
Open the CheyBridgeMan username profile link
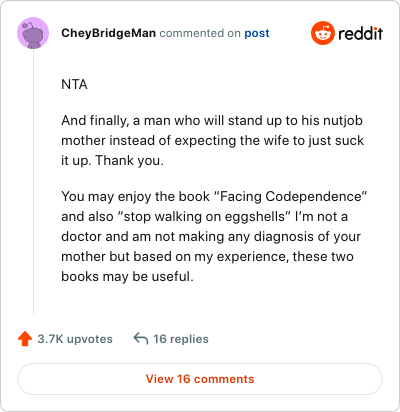pos(108,33)
